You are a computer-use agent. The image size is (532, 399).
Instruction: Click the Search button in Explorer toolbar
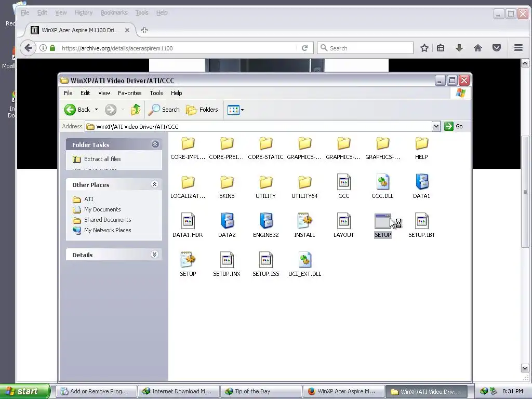164,110
